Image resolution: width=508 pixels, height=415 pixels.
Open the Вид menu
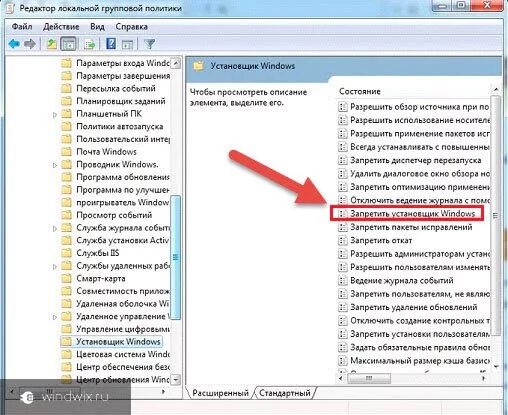(97, 26)
